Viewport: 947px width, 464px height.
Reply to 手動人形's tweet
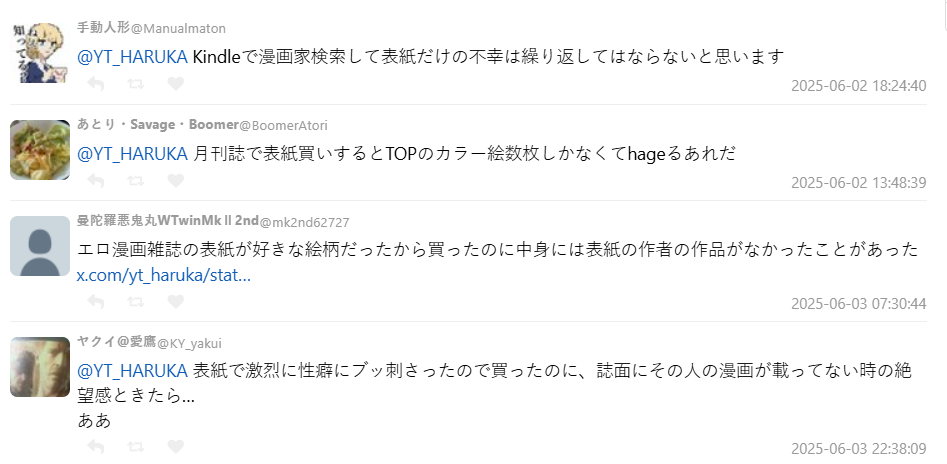point(96,84)
